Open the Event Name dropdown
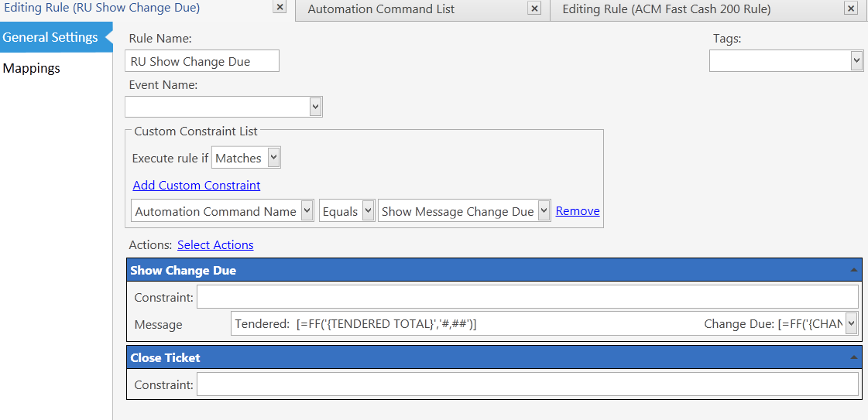This screenshot has height=420, width=868. coord(315,106)
